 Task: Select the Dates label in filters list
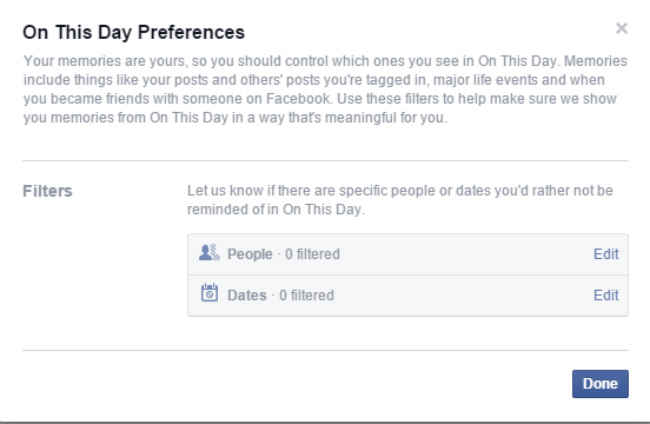point(247,295)
